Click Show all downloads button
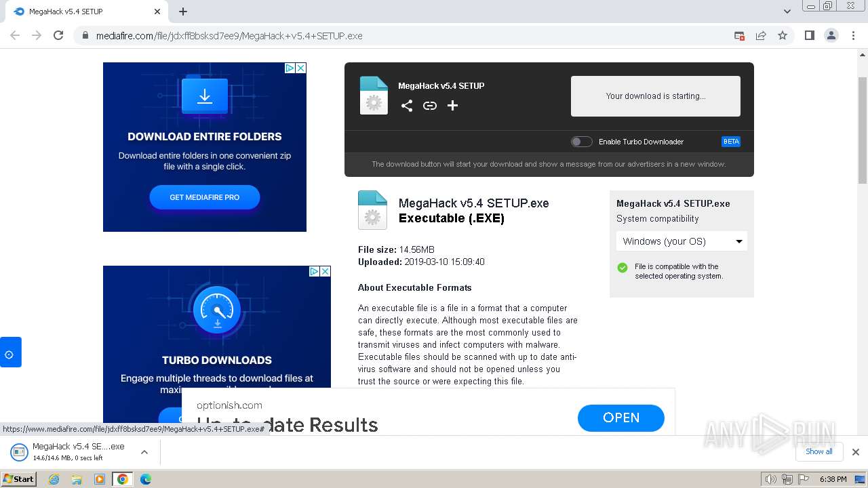This screenshot has height=488, width=868. click(x=819, y=451)
